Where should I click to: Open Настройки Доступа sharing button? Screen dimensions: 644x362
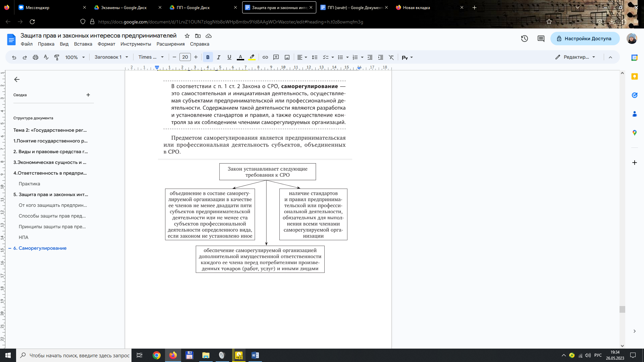tap(585, 39)
